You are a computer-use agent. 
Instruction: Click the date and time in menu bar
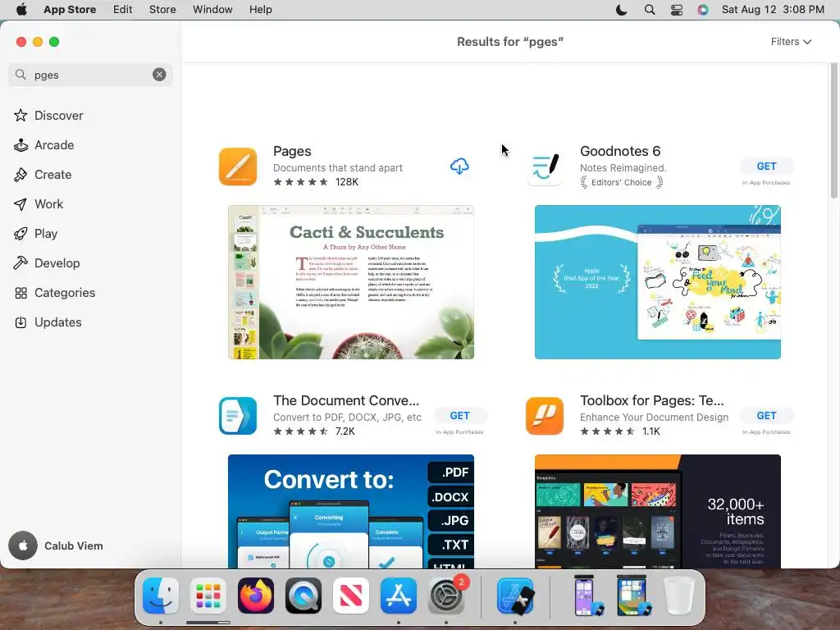point(773,10)
